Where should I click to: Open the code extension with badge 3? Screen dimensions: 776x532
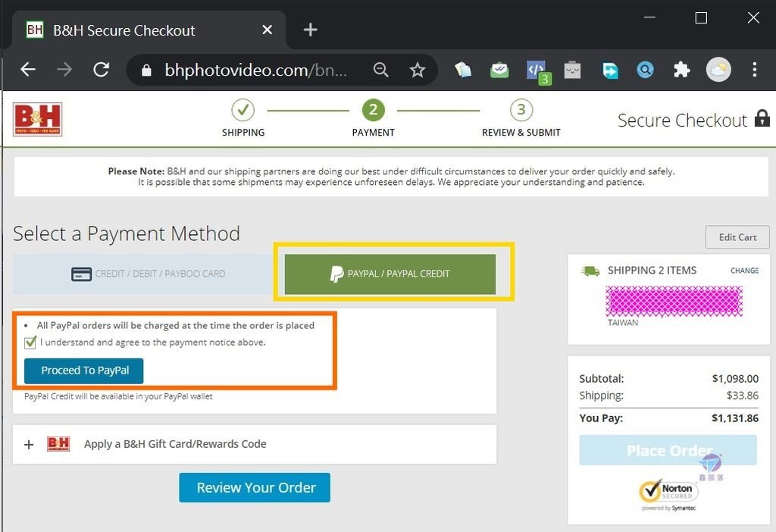click(538, 72)
